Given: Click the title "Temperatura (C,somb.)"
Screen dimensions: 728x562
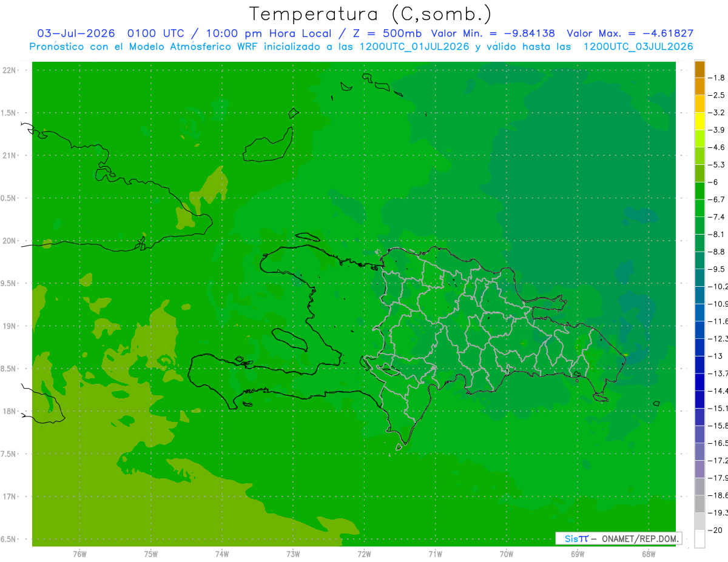Looking at the screenshot, I should [x=370, y=14].
